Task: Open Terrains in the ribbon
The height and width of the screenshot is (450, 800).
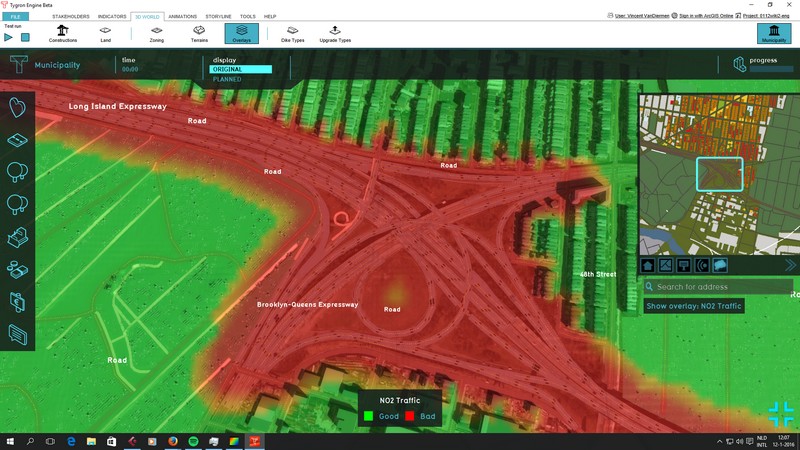Action: (199, 33)
